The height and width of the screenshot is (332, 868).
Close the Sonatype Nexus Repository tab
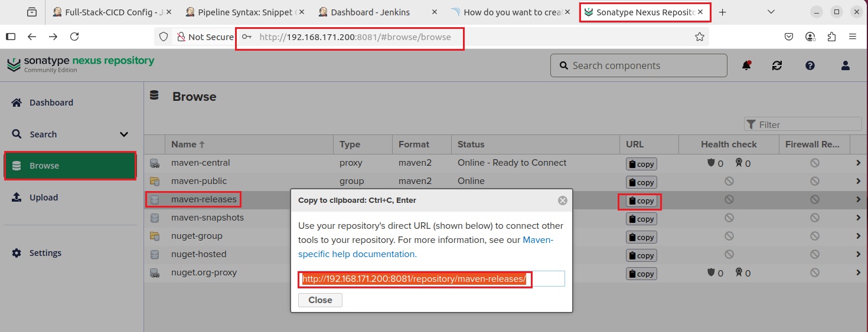700,12
